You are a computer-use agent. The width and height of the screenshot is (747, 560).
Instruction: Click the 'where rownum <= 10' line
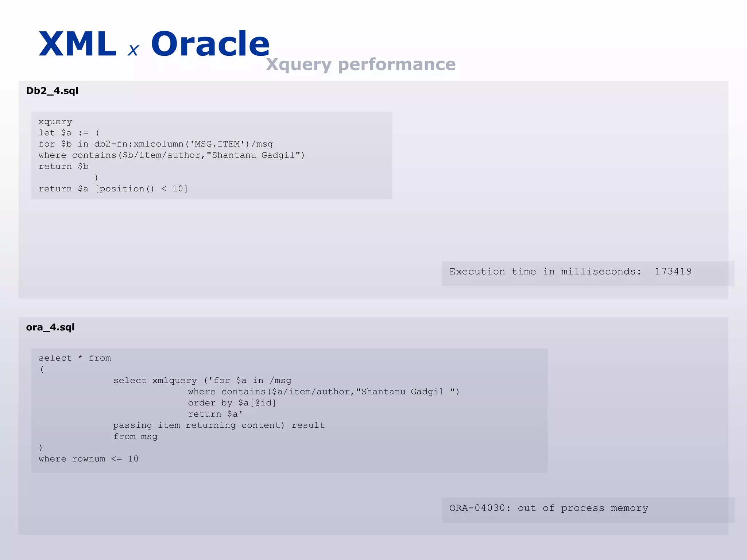(x=89, y=459)
